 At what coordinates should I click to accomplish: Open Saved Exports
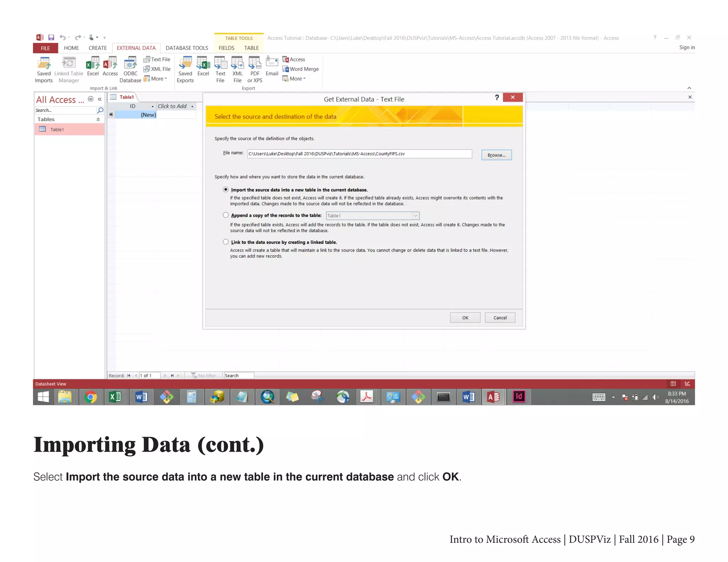tap(185, 70)
